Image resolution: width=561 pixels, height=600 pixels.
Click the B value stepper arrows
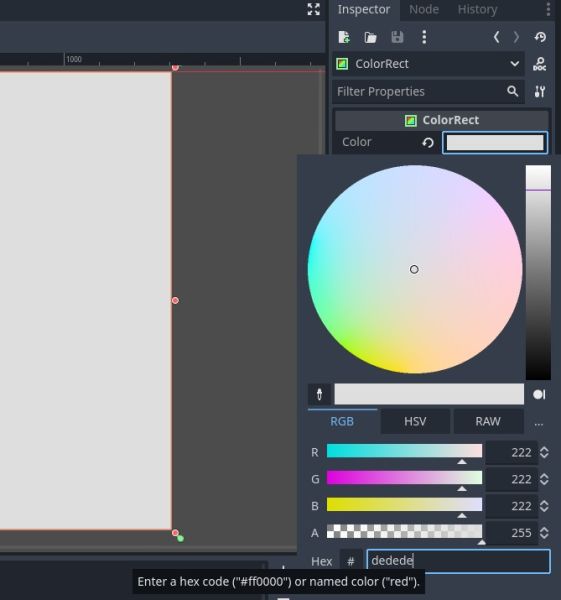[544, 506]
